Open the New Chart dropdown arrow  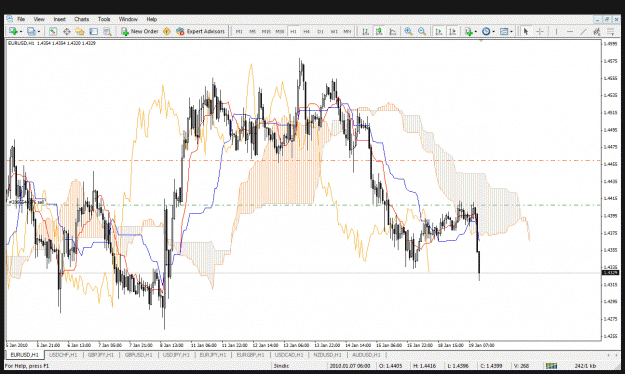tap(20, 31)
